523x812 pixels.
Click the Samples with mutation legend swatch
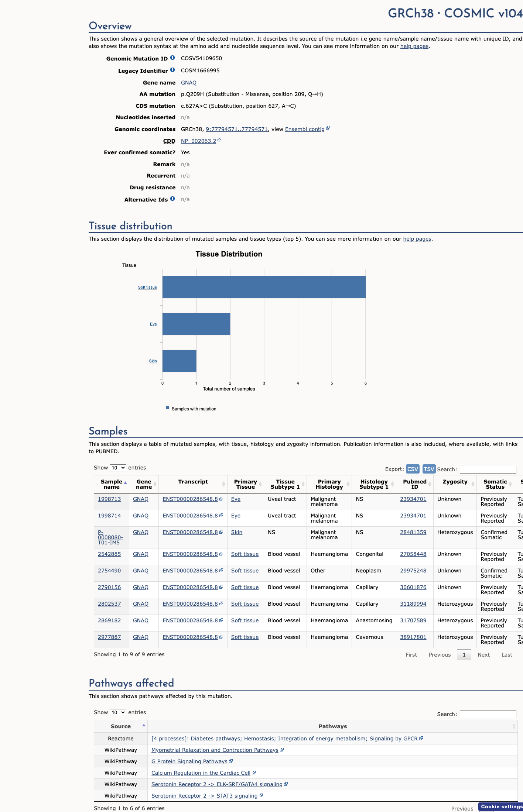168,407
